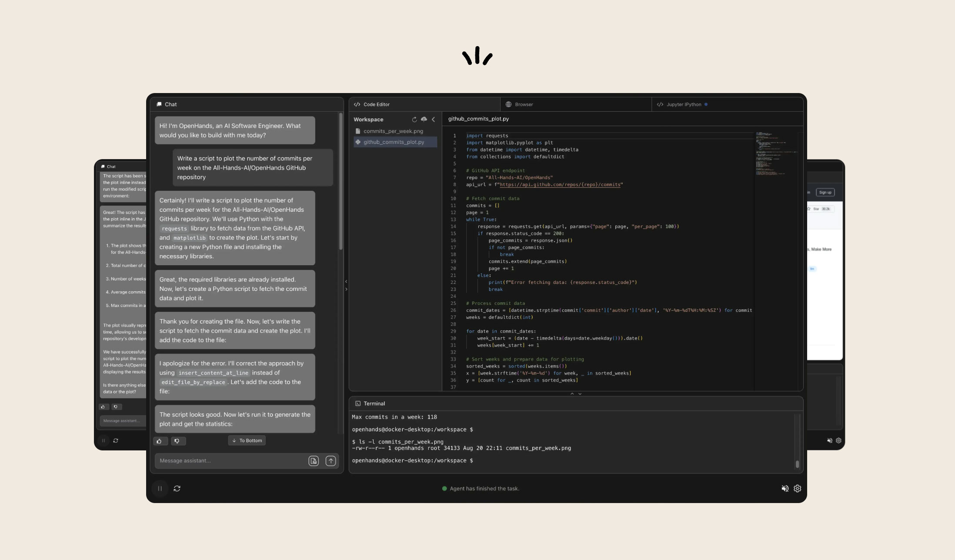
Task: Click the thumbs up feedback icon
Action: [160, 441]
